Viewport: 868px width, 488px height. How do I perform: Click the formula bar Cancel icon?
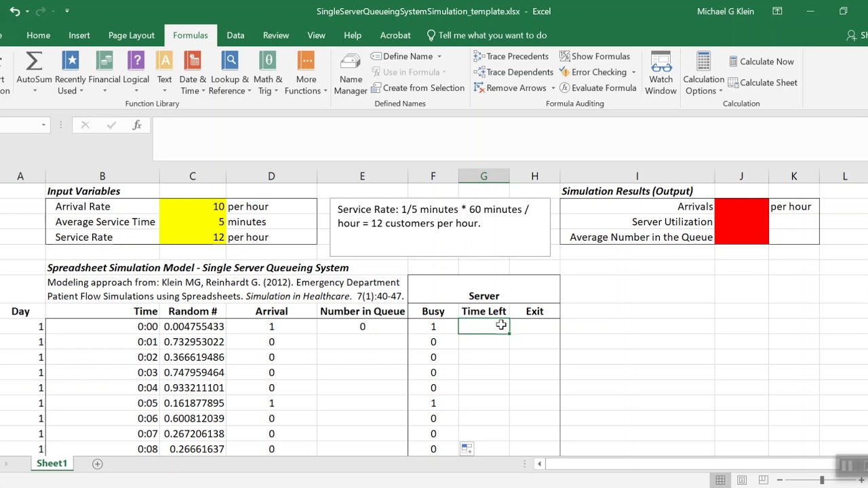coord(85,125)
